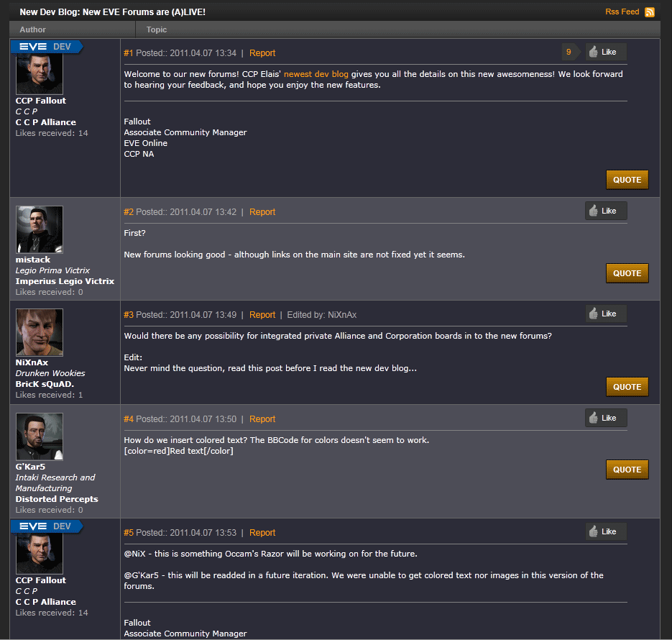This screenshot has width=672, height=640.
Task: Click the RSS feed orange icon
Action: (649, 12)
